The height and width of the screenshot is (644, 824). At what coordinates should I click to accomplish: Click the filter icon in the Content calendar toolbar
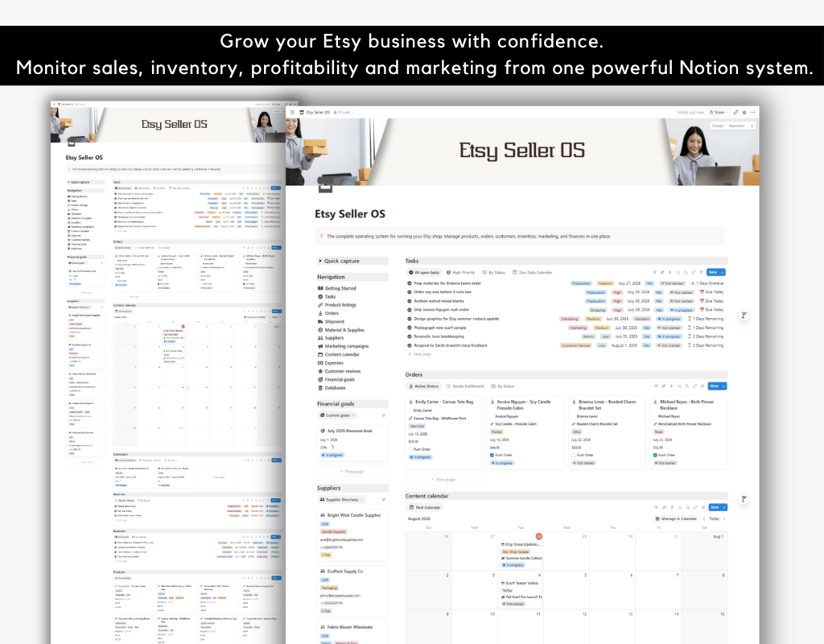pyautogui.click(x=657, y=507)
